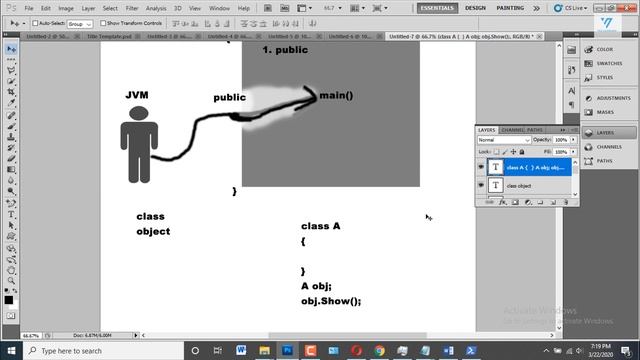Create new adjustment layer icon

[x=528, y=202]
